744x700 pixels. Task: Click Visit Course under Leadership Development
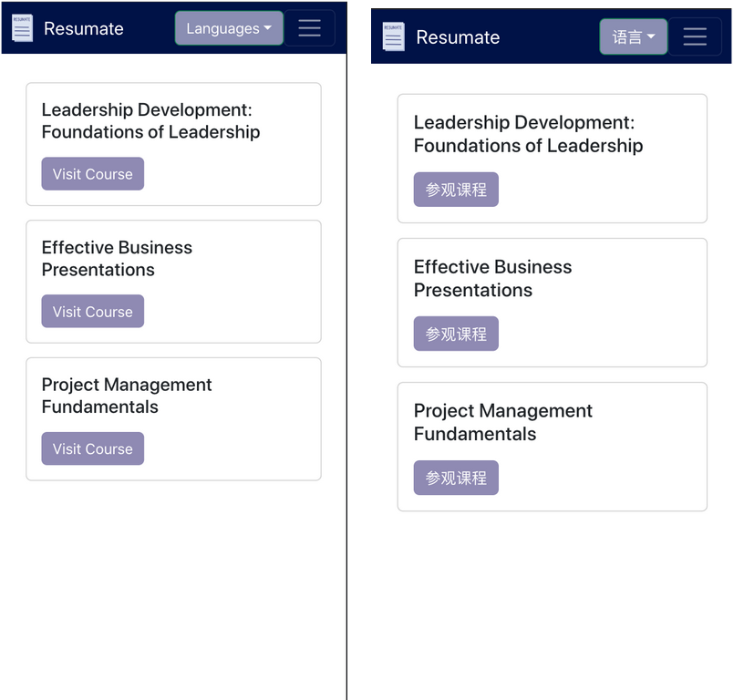[x=92, y=174]
